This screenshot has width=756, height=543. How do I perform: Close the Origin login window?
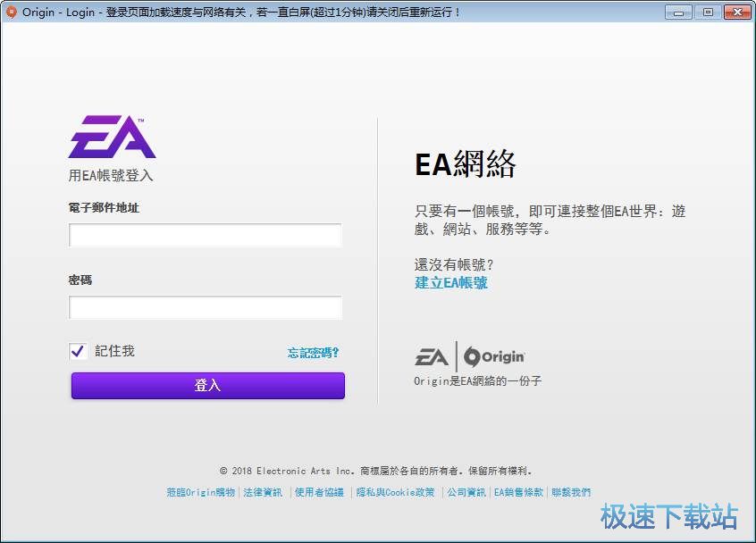coord(736,12)
